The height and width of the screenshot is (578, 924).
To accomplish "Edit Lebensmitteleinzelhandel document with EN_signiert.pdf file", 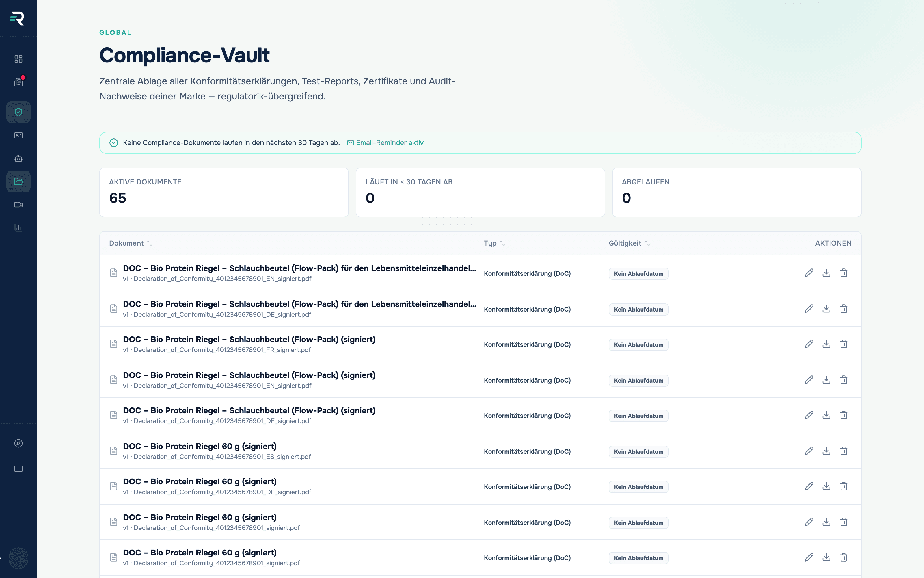I will [809, 273].
